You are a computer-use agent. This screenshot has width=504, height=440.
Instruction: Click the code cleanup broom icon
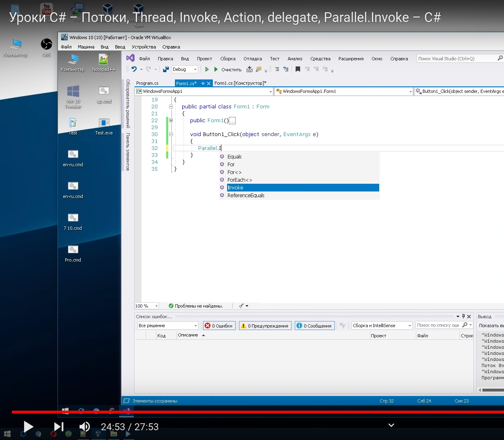coord(241,306)
